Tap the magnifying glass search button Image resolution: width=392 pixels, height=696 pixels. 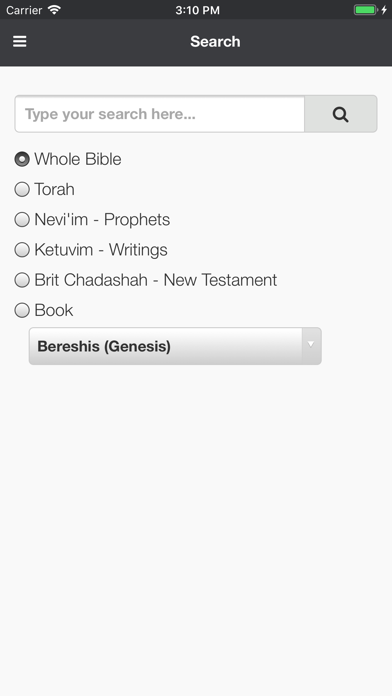pos(341,114)
